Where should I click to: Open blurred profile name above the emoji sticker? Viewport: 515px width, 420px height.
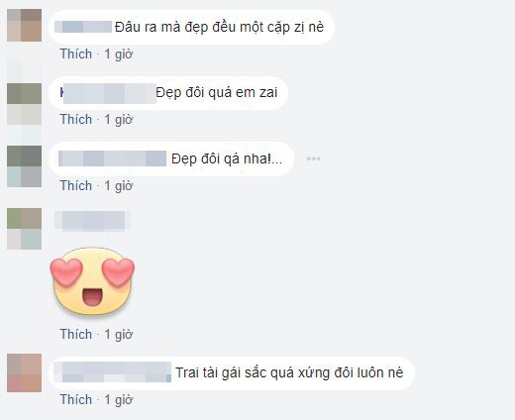(x=92, y=220)
